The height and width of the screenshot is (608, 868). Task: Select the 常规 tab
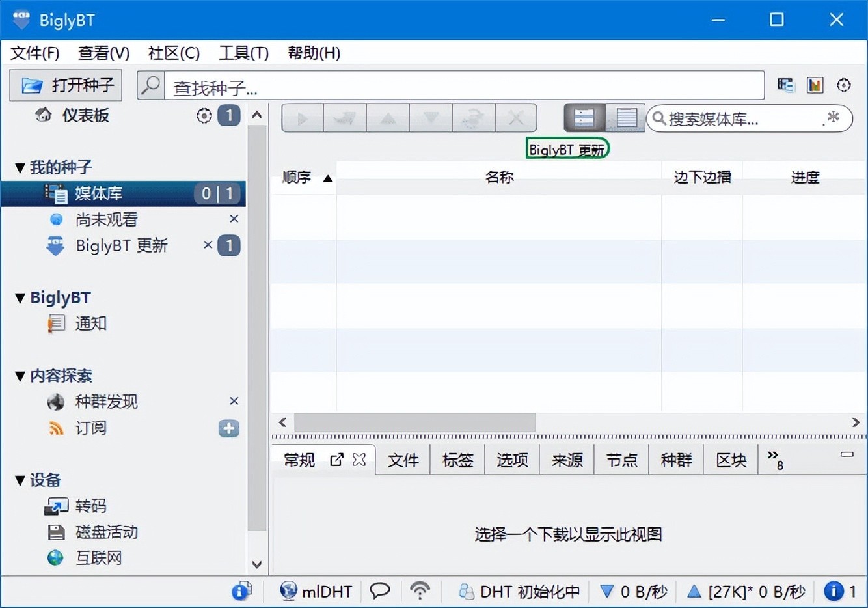299,460
